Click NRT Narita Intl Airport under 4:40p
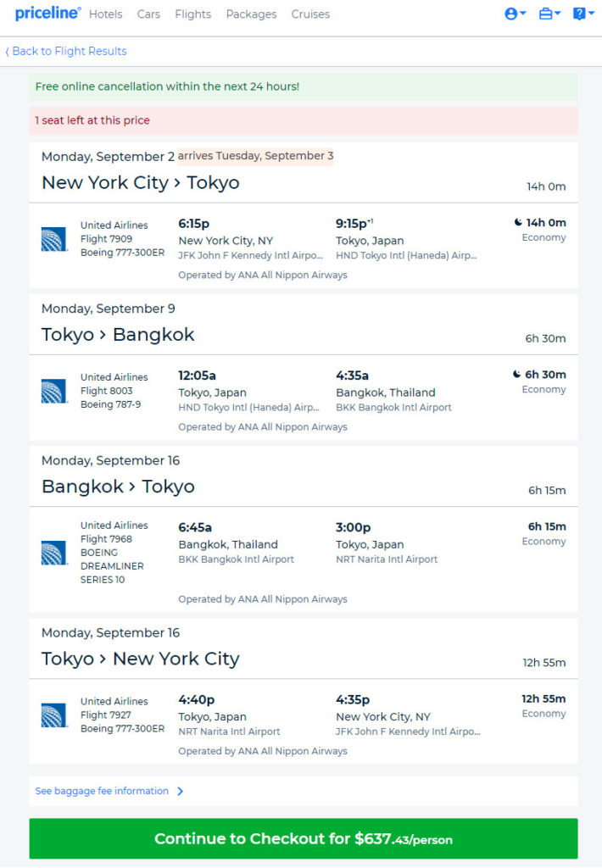The image size is (602, 868). tap(229, 732)
